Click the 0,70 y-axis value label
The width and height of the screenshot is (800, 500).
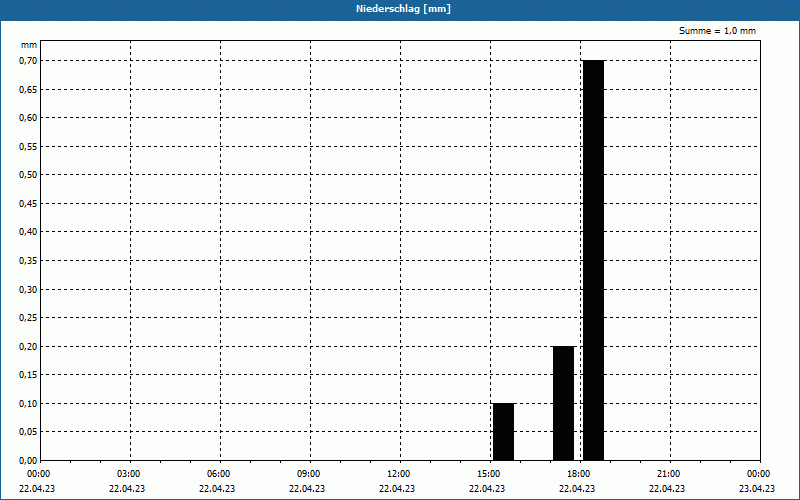coord(28,60)
